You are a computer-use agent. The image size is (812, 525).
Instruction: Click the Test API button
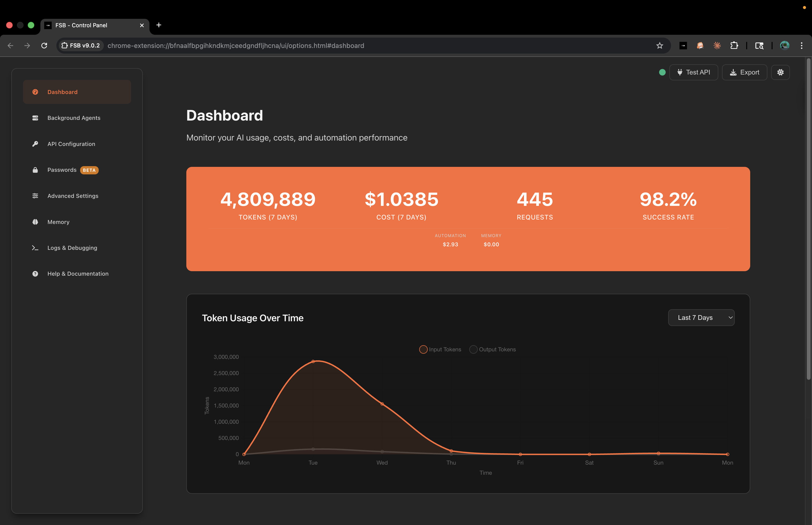(x=693, y=72)
